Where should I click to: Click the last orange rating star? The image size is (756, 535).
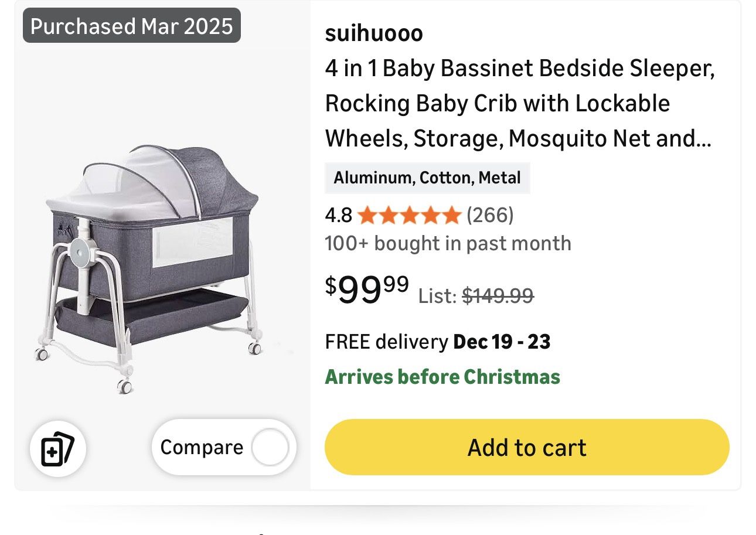point(451,216)
